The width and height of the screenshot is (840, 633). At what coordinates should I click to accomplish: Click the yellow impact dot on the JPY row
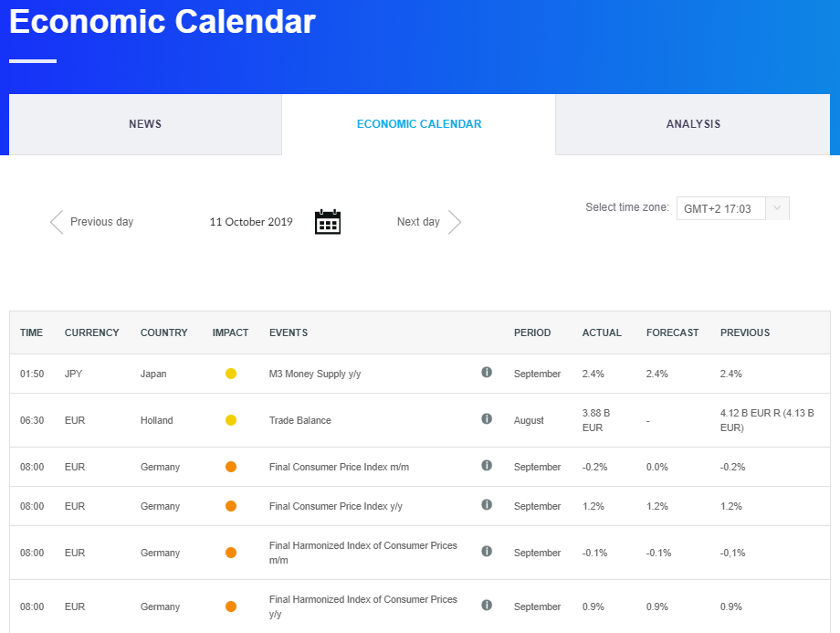(x=230, y=373)
